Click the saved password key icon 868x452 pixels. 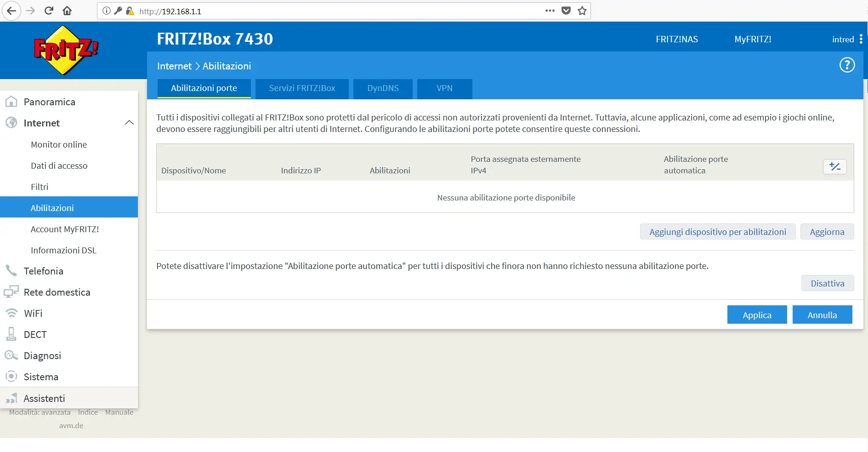coord(118,11)
